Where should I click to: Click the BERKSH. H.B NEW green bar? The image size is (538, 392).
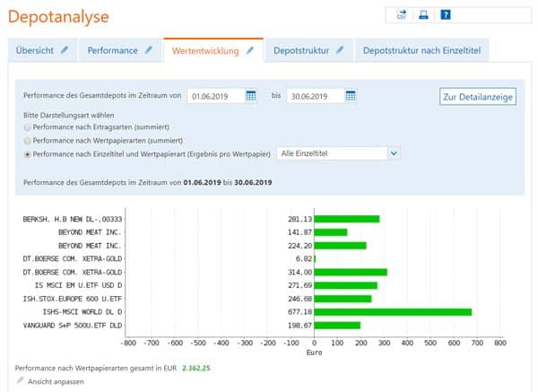click(347, 219)
